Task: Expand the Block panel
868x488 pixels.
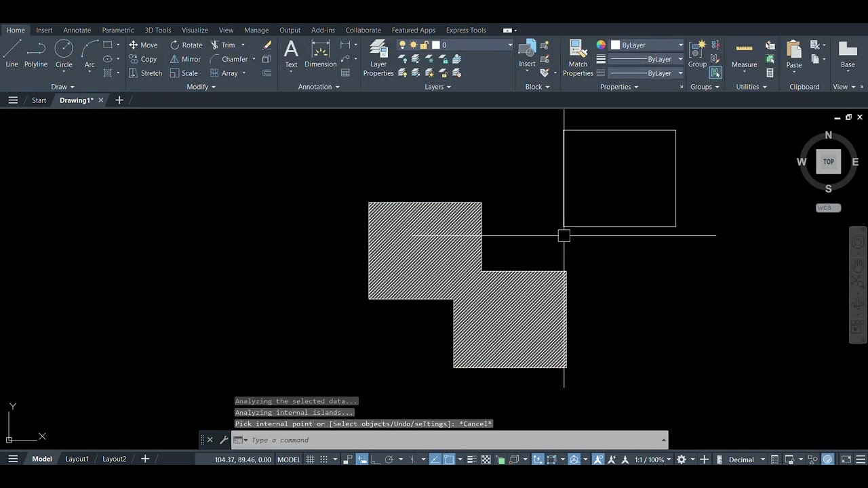Action: [x=537, y=87]
